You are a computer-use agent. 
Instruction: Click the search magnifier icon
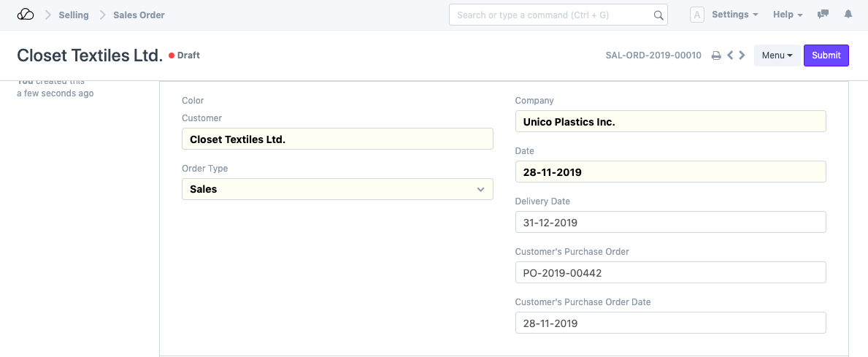[x=658, y=15]
